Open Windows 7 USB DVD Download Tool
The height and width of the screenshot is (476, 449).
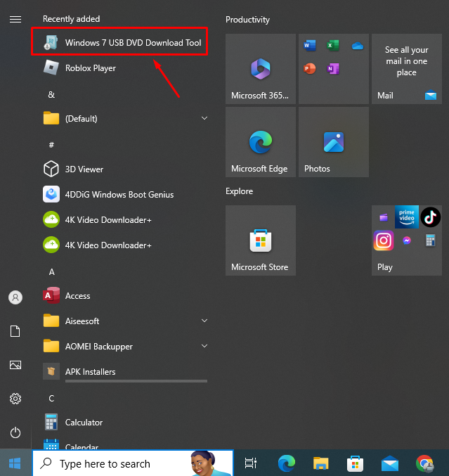coord(119,42)
